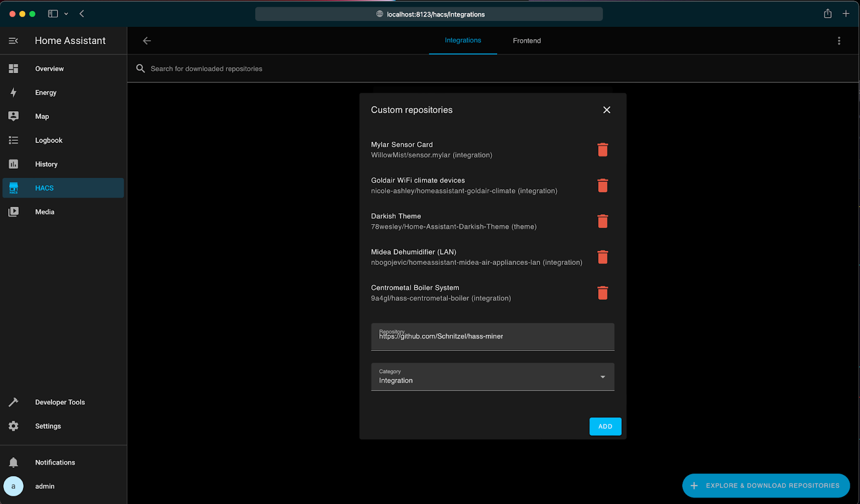
Task: Open the Settings gear icon
Action: [x=13, y=426]
